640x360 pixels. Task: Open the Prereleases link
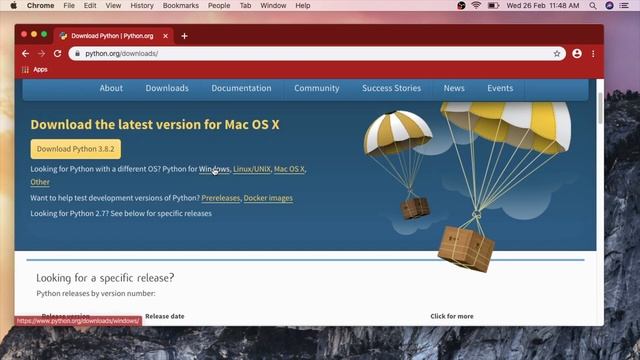[221, 198]
